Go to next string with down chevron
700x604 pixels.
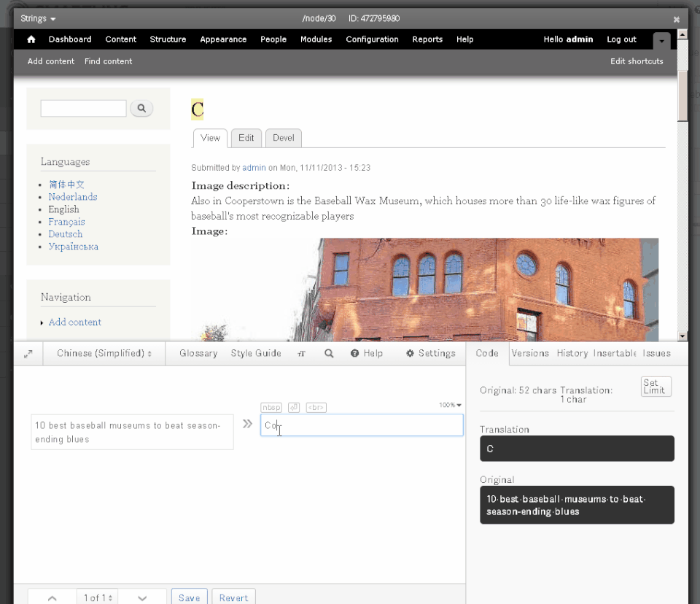(142, 597)
